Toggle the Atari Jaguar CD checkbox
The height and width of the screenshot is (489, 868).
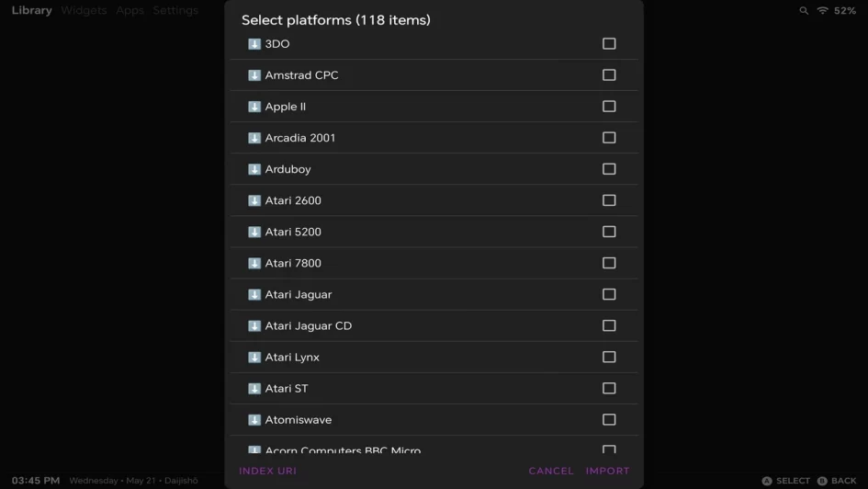[609, 325]
